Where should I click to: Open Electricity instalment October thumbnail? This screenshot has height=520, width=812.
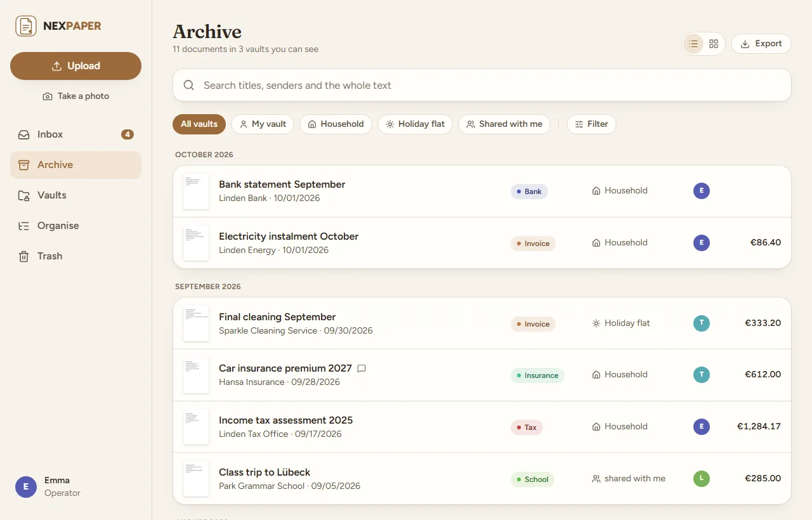click(x=196, y=243)
